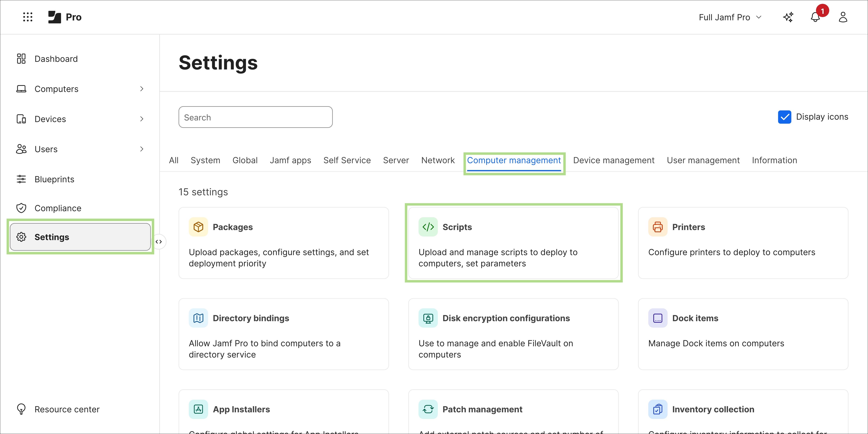Click the Printers icon
Viewport: 868px width, 434px height.
pos(658,227)
